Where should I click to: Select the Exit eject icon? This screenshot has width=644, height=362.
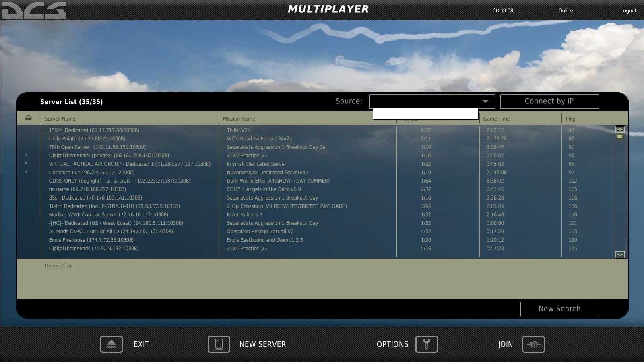click(x=111, y=344)
